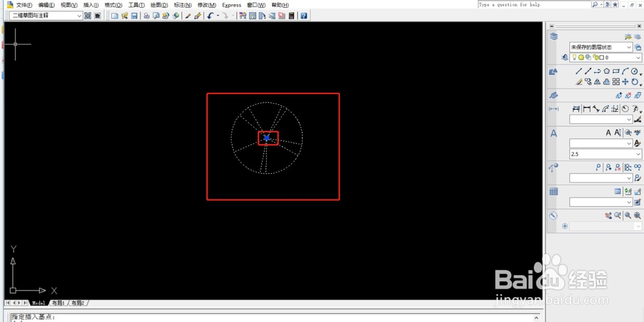Click the Multiline Text A icon
This screenshot has width=644, height=322.
(609, 133)
